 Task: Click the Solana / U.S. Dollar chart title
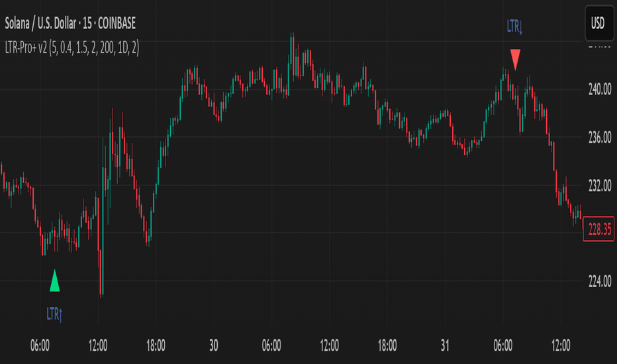pyautogui.click(x=70, y=24)
